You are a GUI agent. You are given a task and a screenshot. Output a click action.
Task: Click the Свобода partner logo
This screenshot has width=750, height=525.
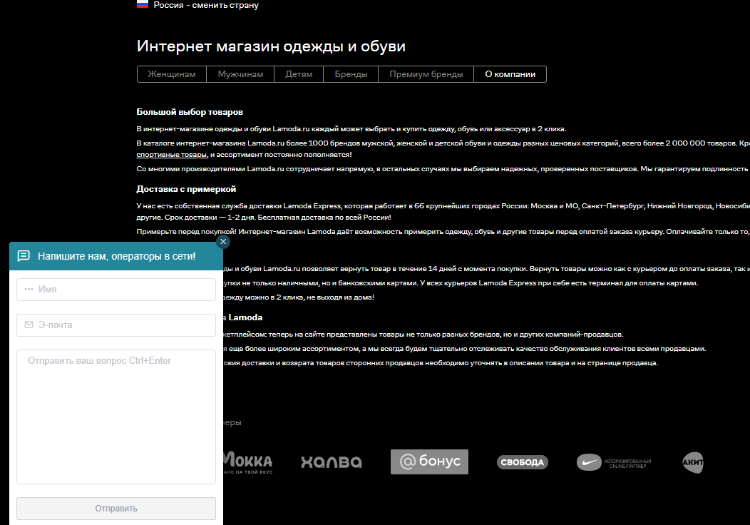click(522, 462)
